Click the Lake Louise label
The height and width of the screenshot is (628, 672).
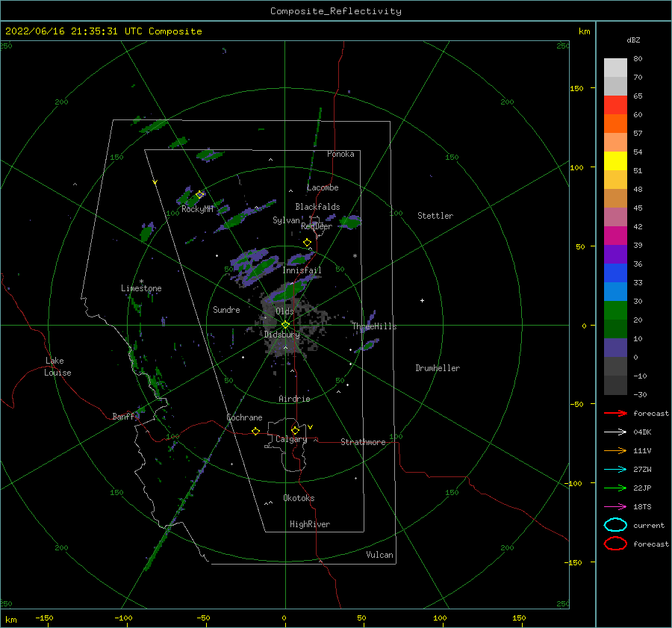click(57, 367)
